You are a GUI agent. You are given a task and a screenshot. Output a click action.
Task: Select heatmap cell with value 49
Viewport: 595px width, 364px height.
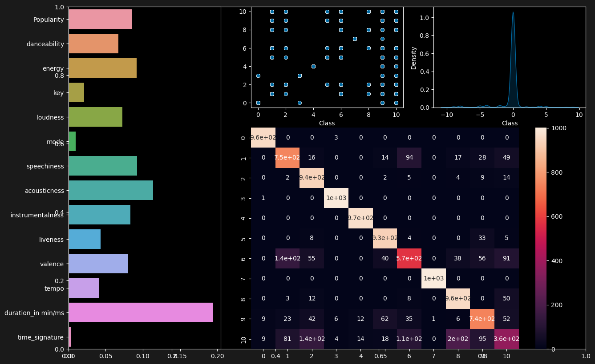click(x=506, y=158)
